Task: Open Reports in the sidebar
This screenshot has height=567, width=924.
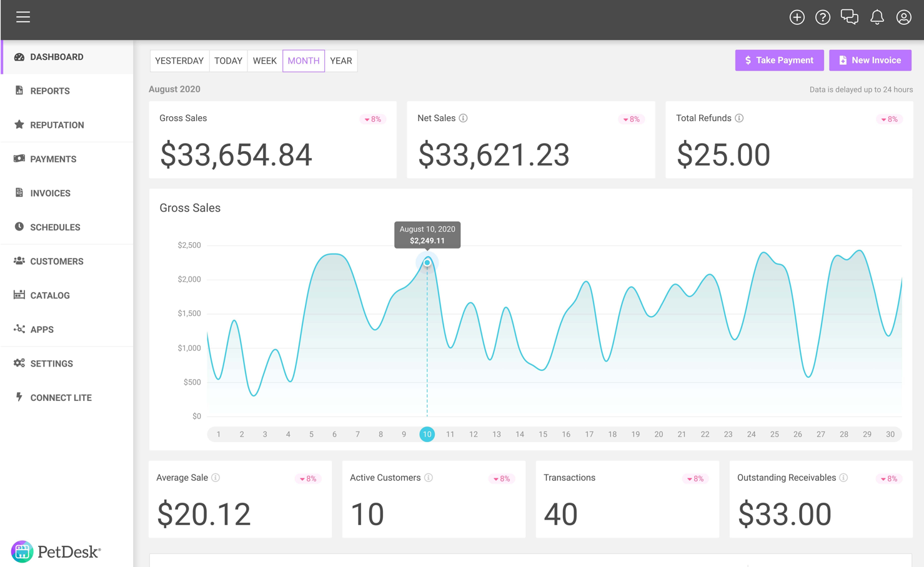Action: 50,91
